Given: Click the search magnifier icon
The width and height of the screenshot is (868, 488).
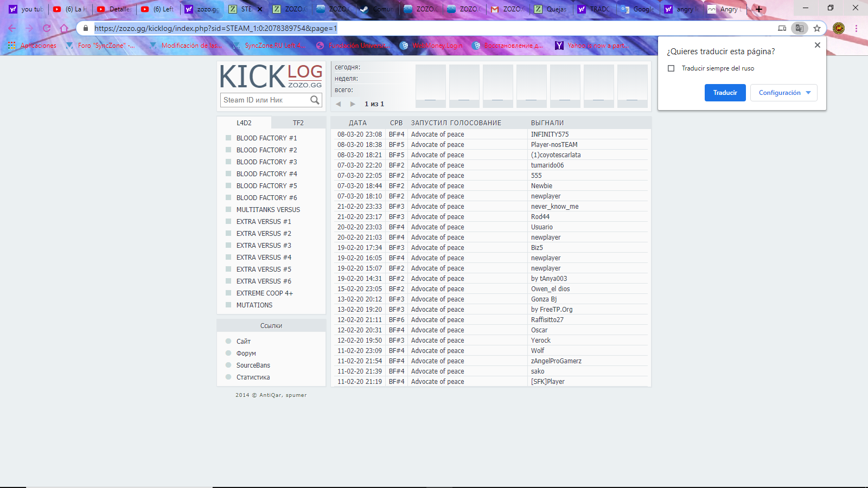Looking at the screenshot, I should click(x=315, y=100).
